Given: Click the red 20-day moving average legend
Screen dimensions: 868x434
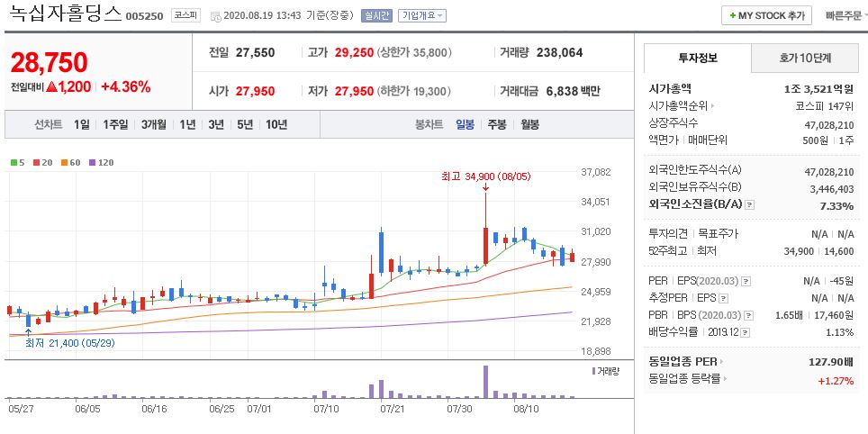Looking at the screenshot, I should 42,163.
